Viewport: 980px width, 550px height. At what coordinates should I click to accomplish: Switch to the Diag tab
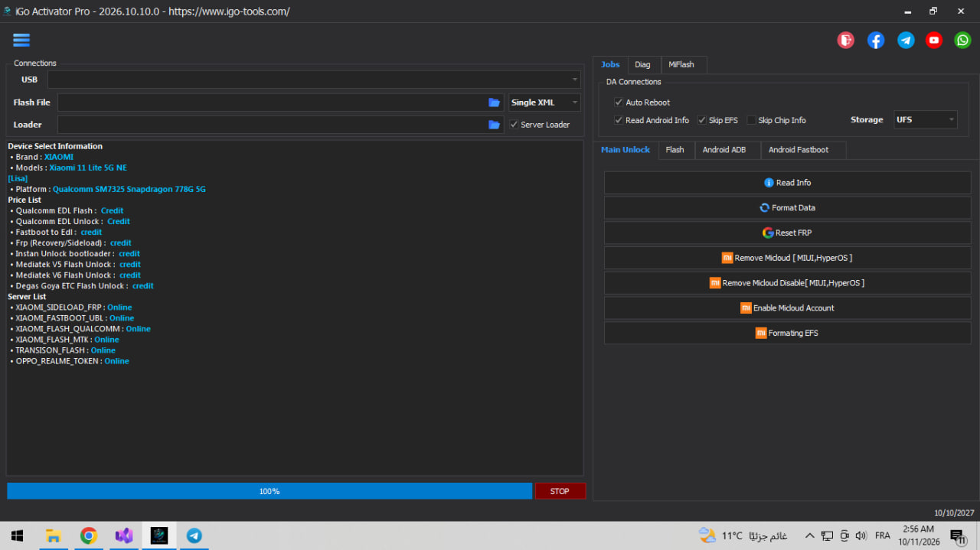click(642, 64)
